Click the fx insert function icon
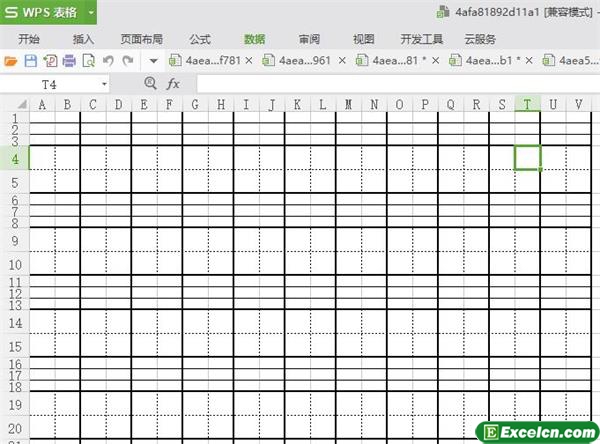Image resolution: width=600 pixels, height=444 pixels. pyautogui.click(x=173, y=84)
